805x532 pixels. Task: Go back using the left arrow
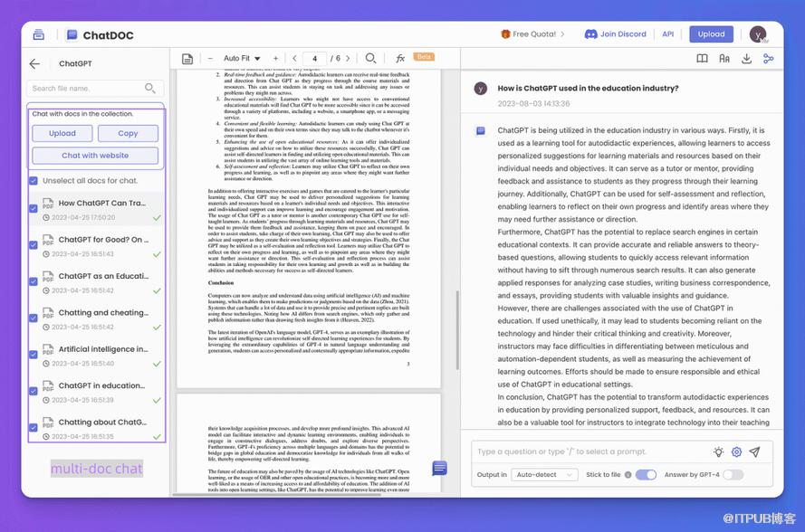click(x=34, y=64)
